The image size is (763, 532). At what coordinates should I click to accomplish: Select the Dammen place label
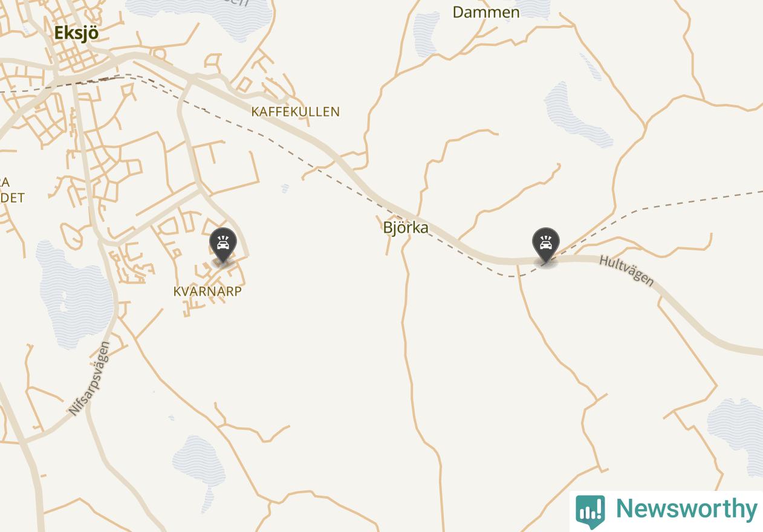(x=486, y=12)
